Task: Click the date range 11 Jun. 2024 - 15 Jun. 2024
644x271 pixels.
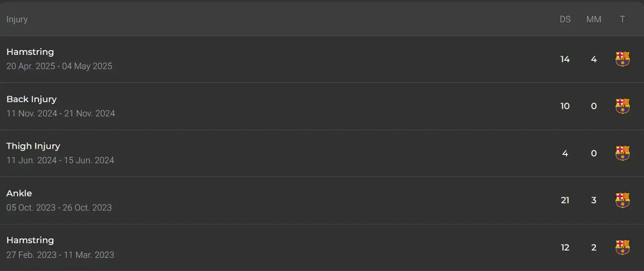Action: point(60,161)
